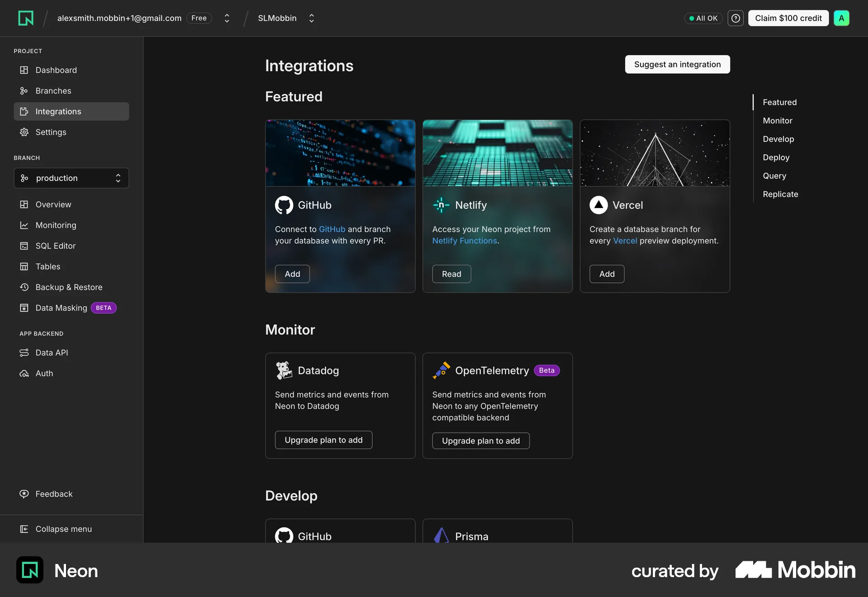Click the Branches icon in Project section
This screenshot has width=868, height=597.
click(24, 91)
